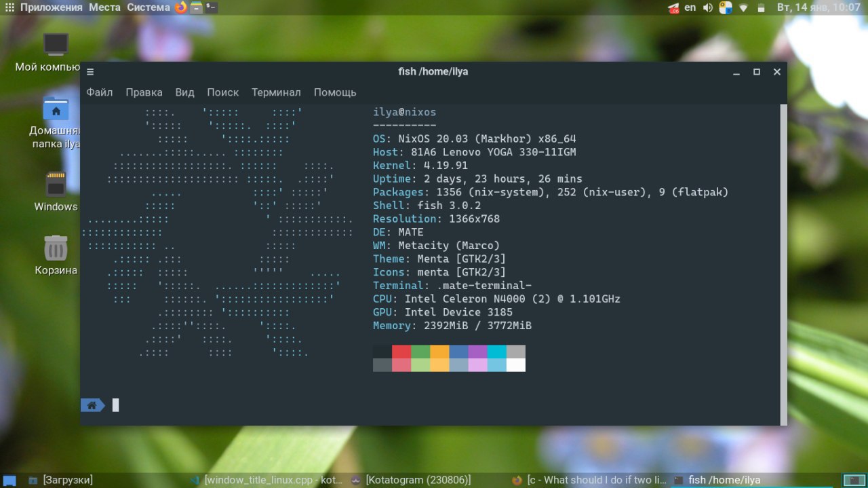Open the Приложения menu label
This screenshot has width=868, height=488.
52,7
